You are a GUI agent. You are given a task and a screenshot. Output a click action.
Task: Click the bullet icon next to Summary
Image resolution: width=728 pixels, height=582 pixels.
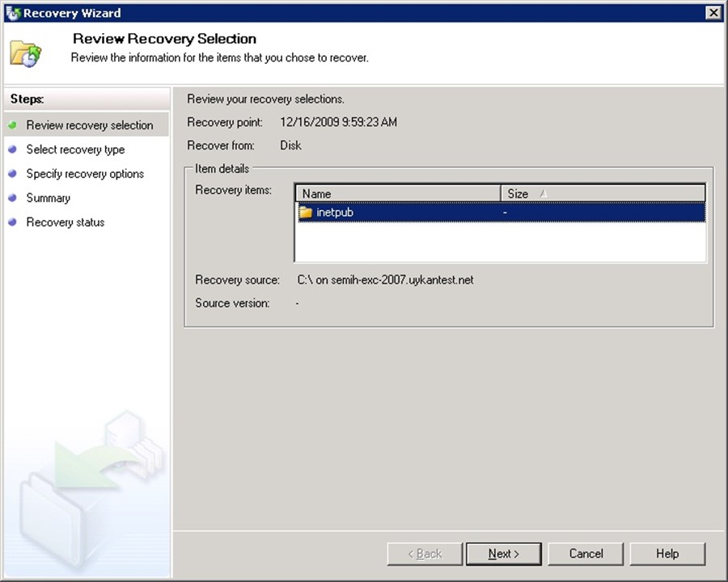[12, 198]
